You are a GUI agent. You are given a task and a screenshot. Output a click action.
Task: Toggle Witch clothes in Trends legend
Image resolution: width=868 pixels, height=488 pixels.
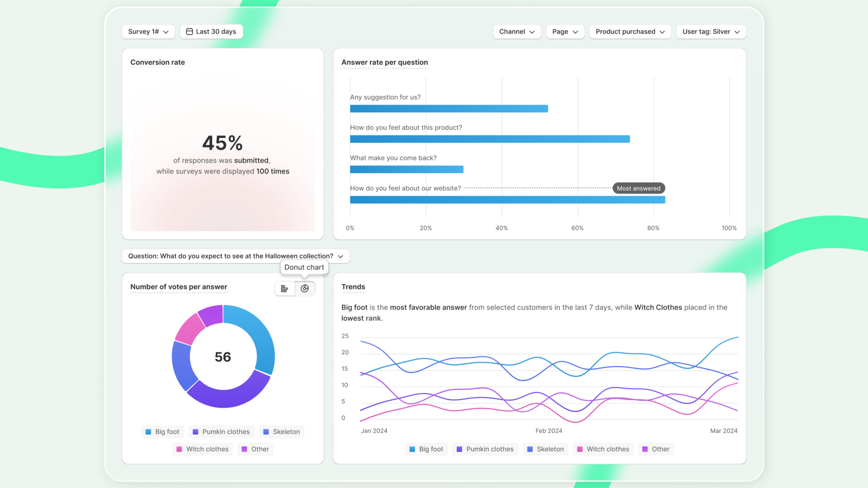(603, 449)
